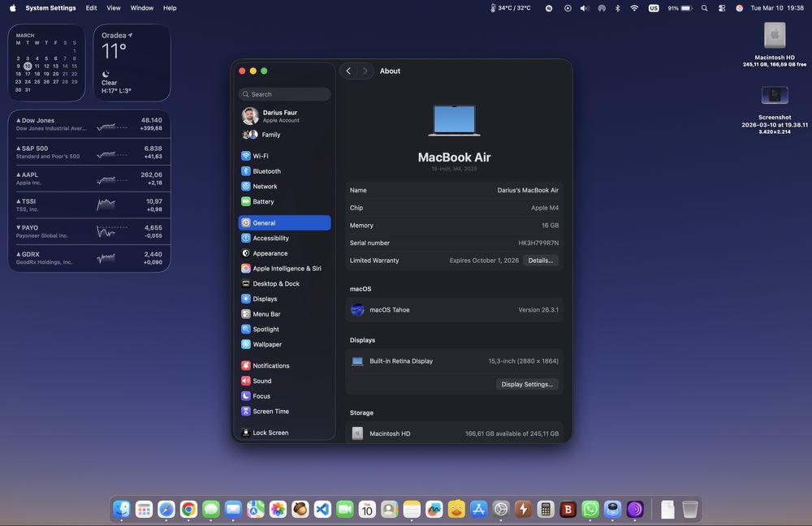Open Bluetooth settings in sidebar
This screenshot has width=812, height=526.
tap(284, 170)
